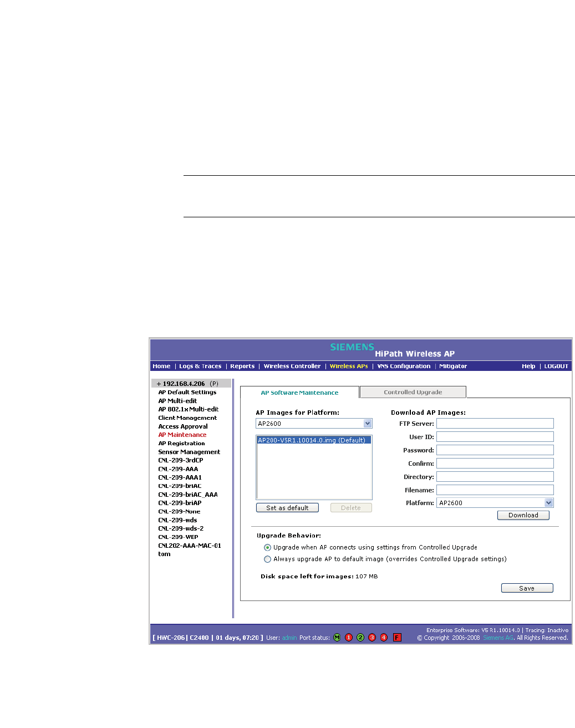Click port status indicator 3

click(372, 638)
